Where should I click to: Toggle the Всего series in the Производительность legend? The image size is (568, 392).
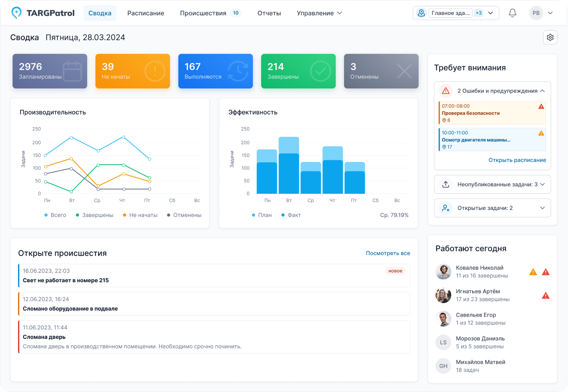55,215
